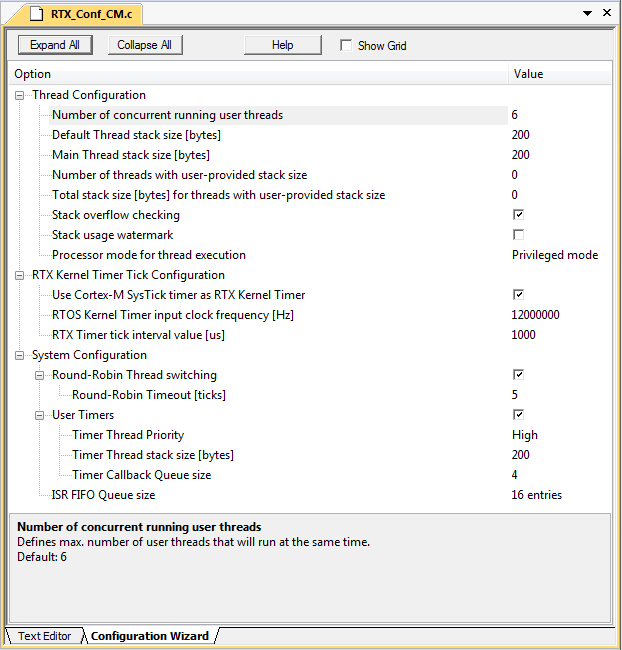Collapse the Round-Robin Thread switching node
This screenshot has height=650, width=622.
[40, 375]
